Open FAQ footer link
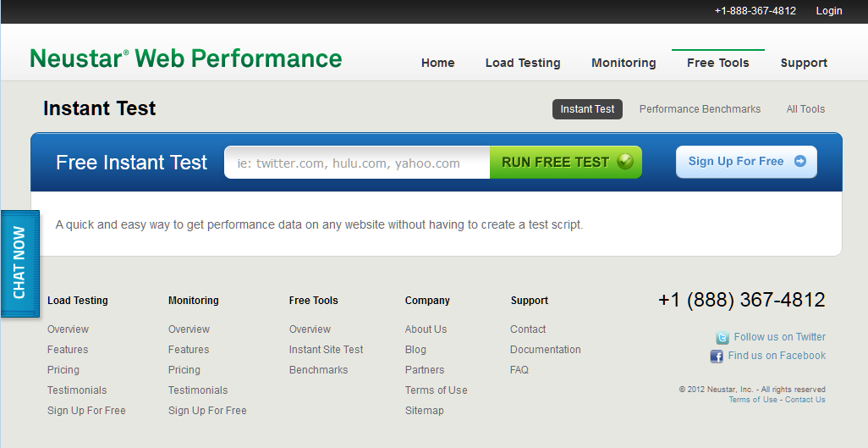The image size is (868, 448). 519,370
